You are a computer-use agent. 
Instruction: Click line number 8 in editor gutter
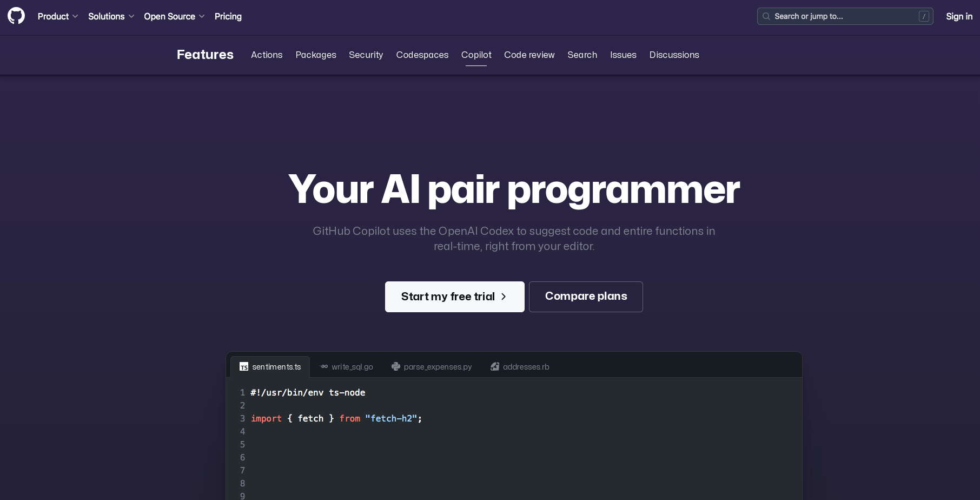242,483
